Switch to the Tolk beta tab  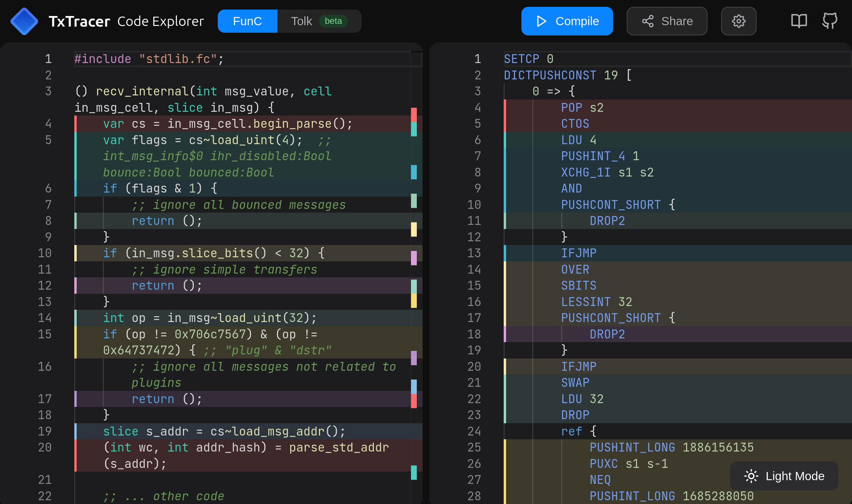[319, 21]
